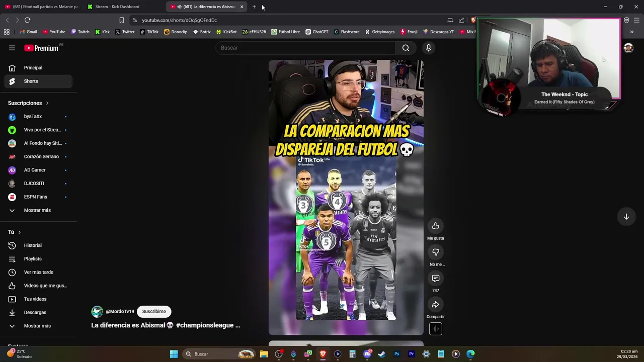The image size is (644, 362).
Task: Open a new browser tab
Action: pos(254,7)
